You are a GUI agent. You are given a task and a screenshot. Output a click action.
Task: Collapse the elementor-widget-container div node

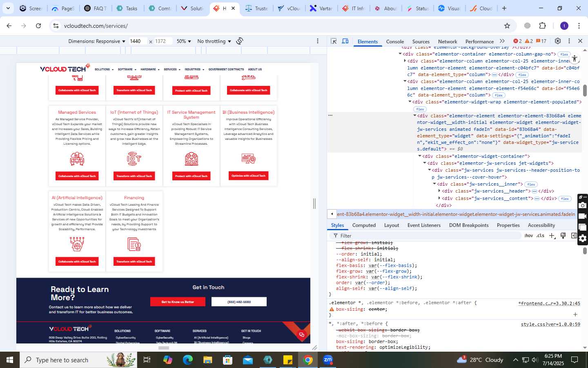pyautogui.click(x=420, y=156)
